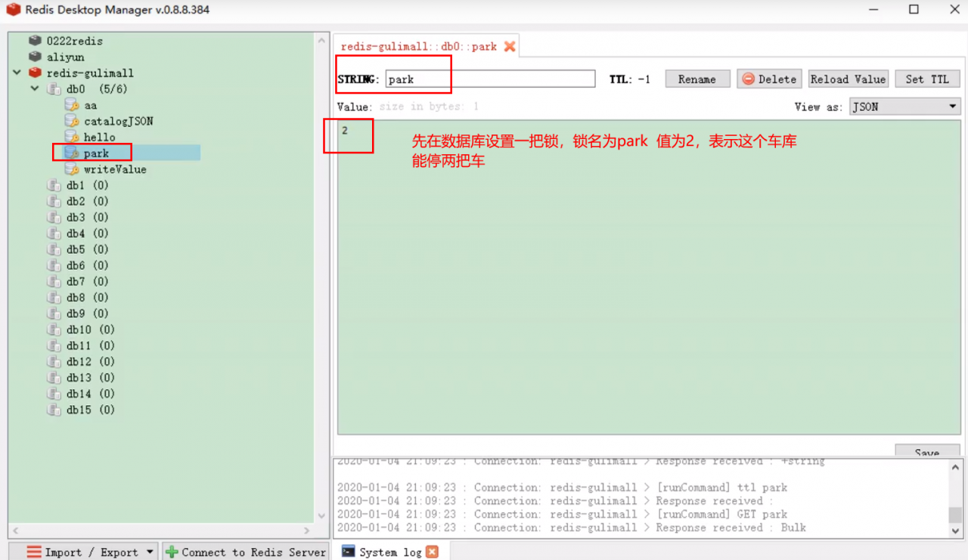Click the key icon beside hello
The width and height of the screenshot is (968, 560).
[x=72, y=137]
